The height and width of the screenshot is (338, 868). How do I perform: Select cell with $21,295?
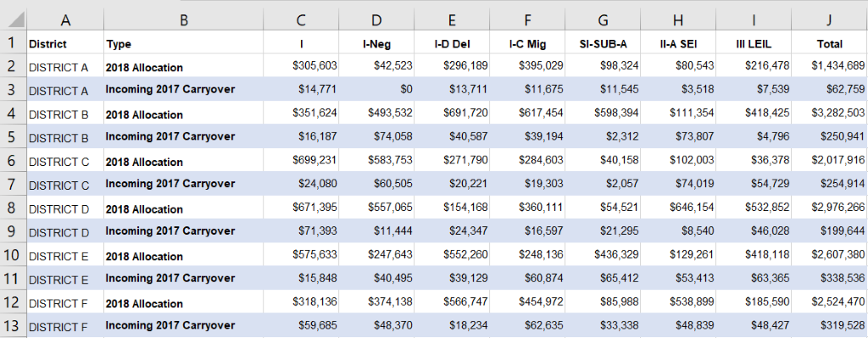[603, 230]
